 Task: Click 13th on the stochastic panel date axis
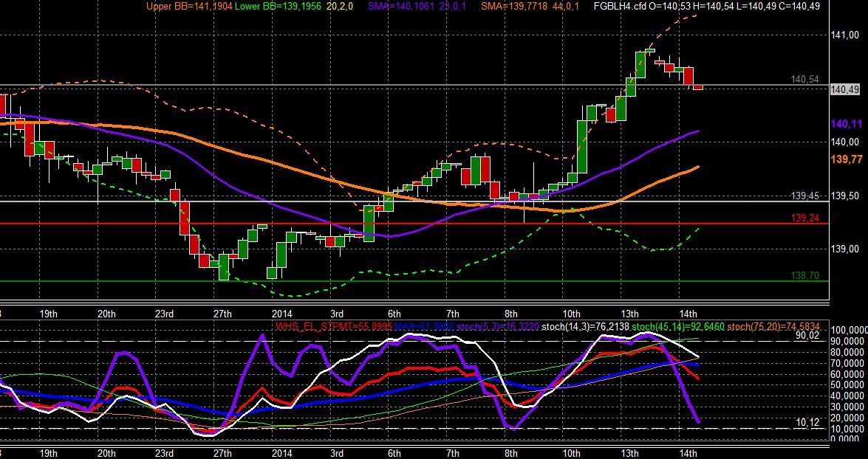click(x=630, y=454)
